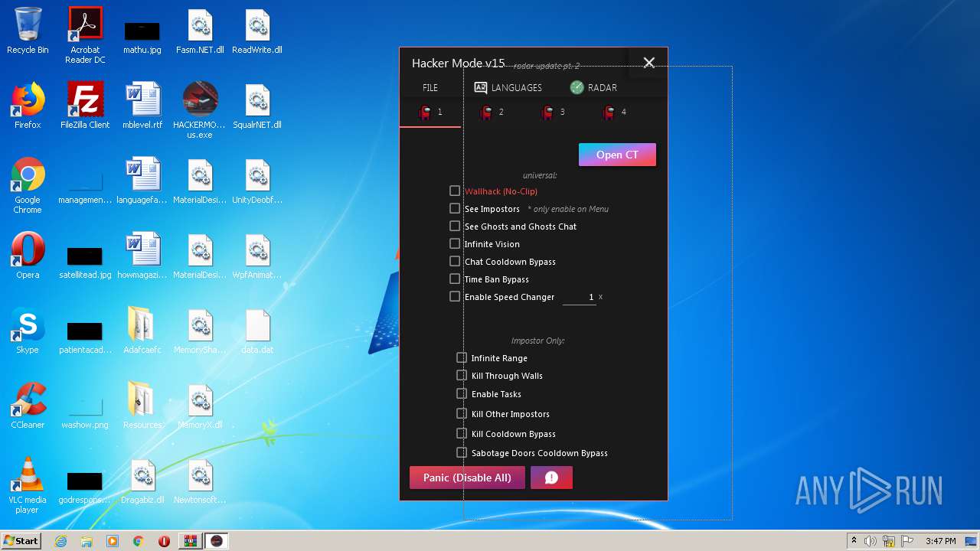Click Panic (Disable All) button
This screenshot has height=551, width=980.
[467, 478]
